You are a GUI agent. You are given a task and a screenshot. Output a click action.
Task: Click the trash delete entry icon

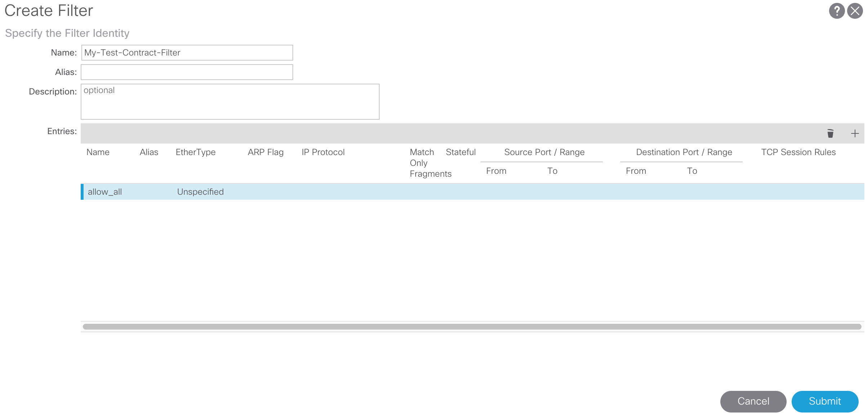click(x=830, y=133)
